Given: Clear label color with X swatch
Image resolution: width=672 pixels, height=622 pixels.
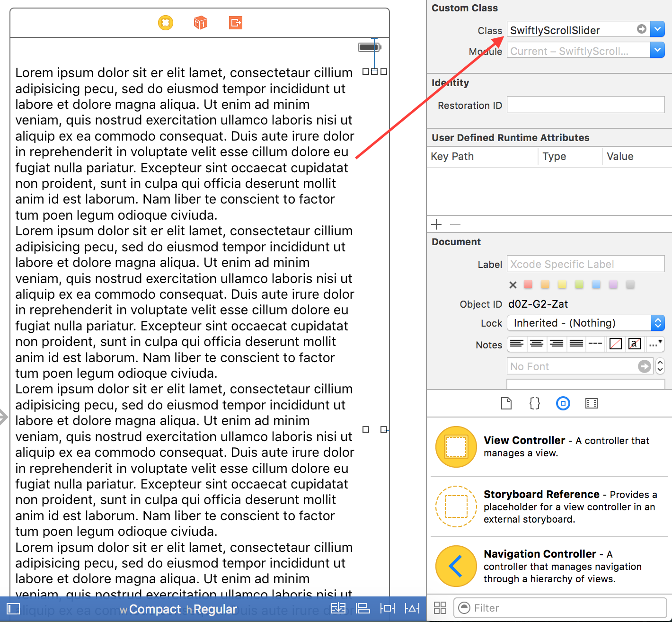Looking at the screenshot, I should [x=513, y=285].
